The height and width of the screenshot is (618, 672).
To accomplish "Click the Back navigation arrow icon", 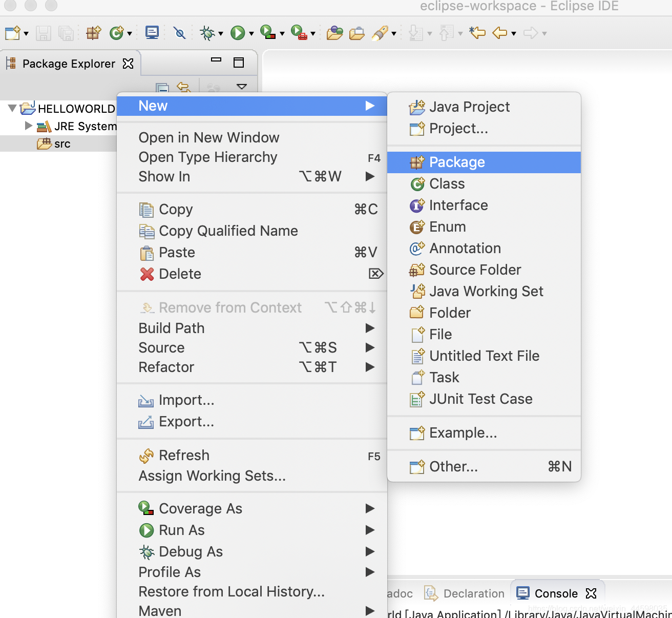I will point(500,33).
